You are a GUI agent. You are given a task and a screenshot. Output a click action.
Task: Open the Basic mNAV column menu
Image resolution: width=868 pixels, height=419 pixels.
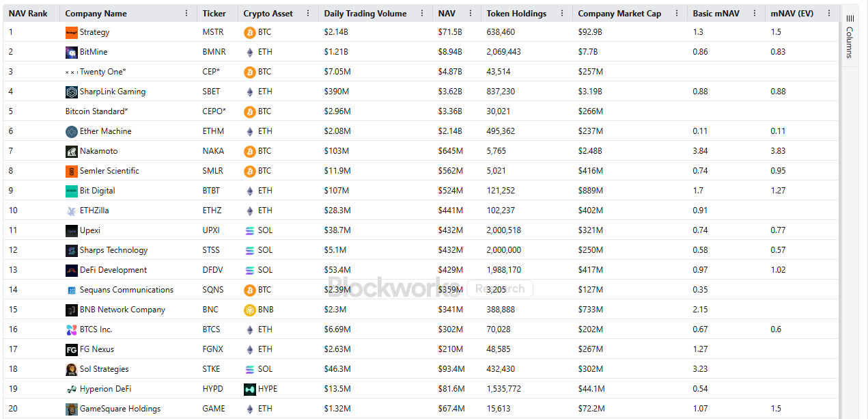click(x=755, y=13)
